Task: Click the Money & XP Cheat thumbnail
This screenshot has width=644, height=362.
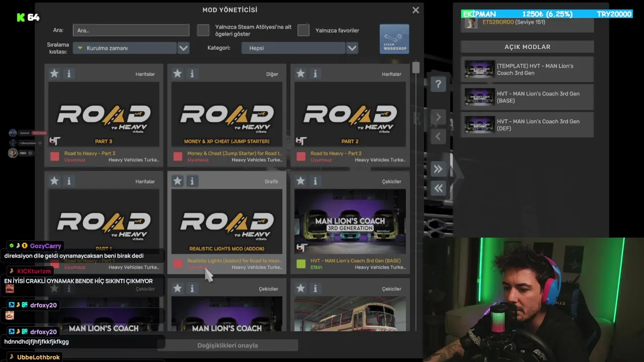Action: tap(227, 114)
